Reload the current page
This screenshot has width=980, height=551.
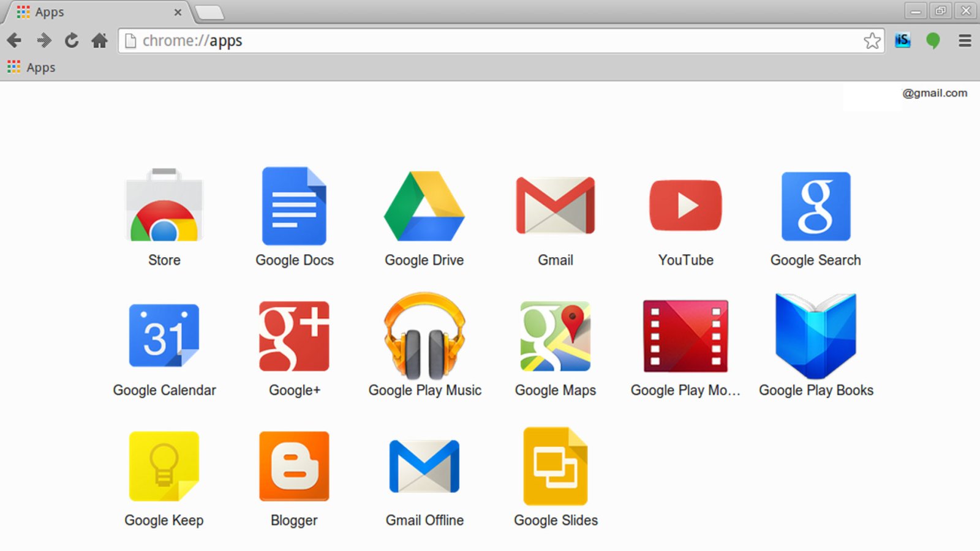pos(72,41)
